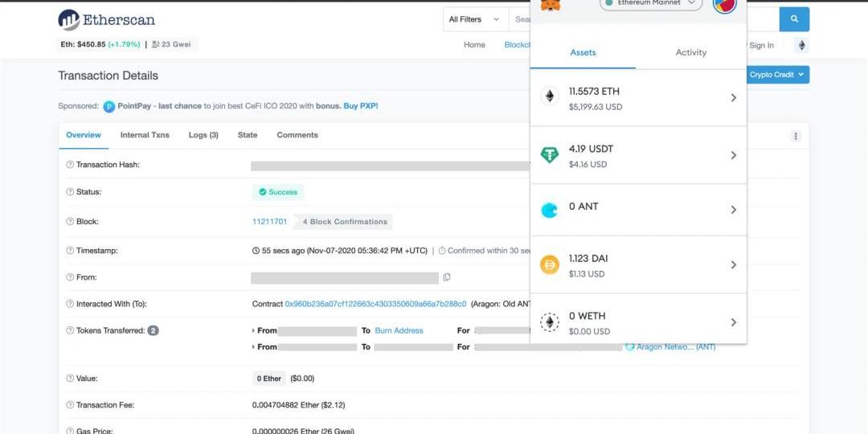Click the $5,199.63 USD balance text
This screenshot has height=434, width=868.
596,107
